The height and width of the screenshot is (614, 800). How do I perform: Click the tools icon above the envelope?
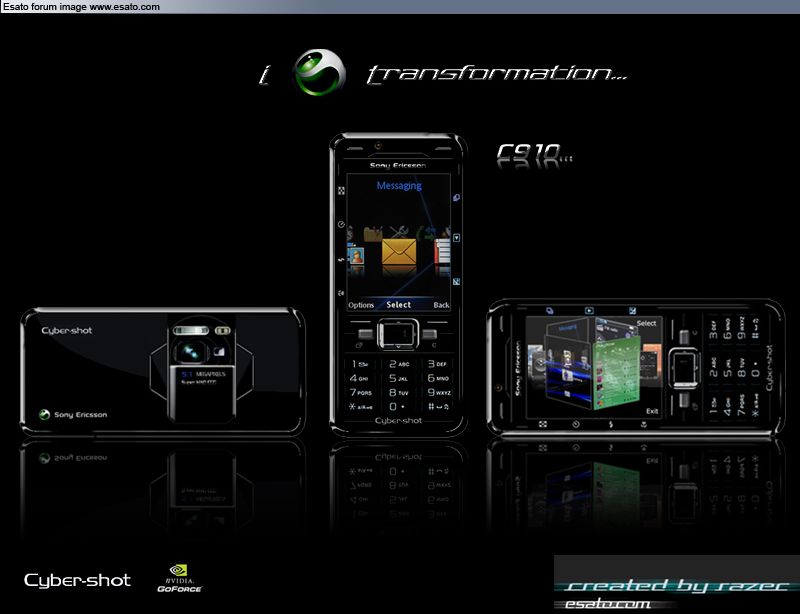pos(397,232)
